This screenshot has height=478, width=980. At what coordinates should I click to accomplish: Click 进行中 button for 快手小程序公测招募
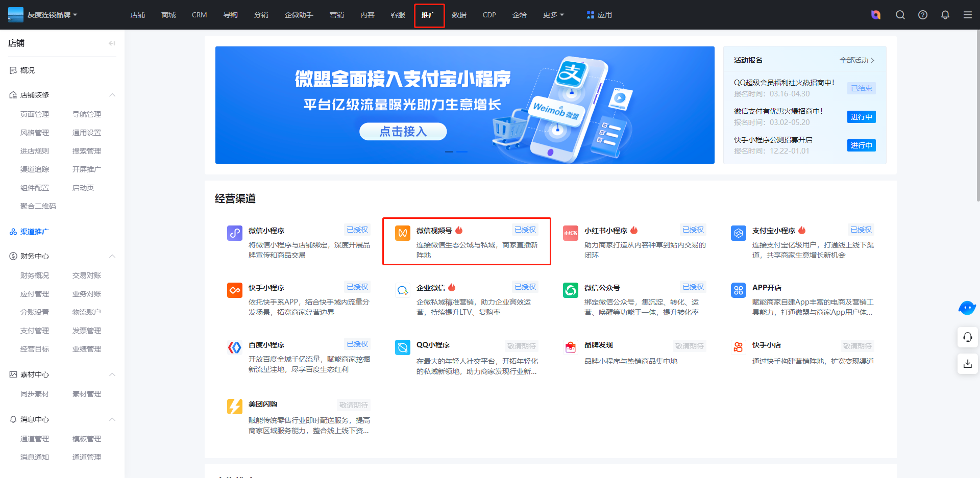[862, 145]
